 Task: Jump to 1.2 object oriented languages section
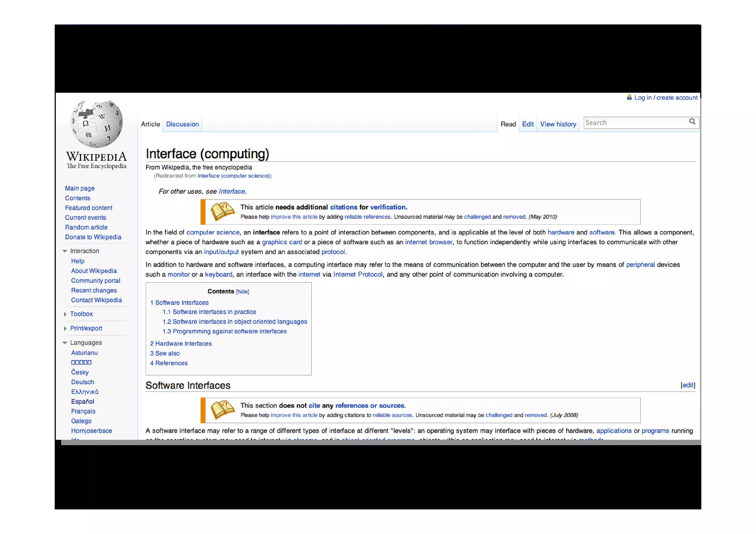click(x=234, y=322)
